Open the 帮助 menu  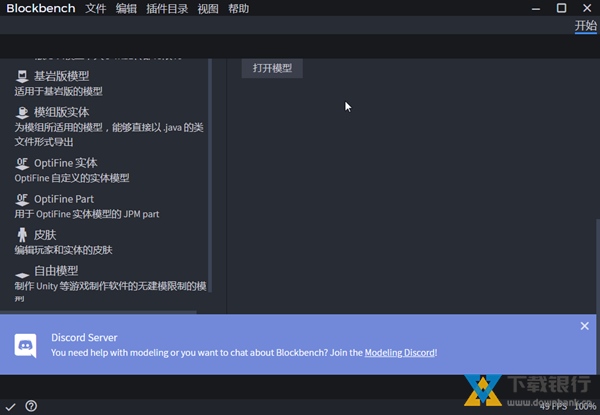point(238,8)
